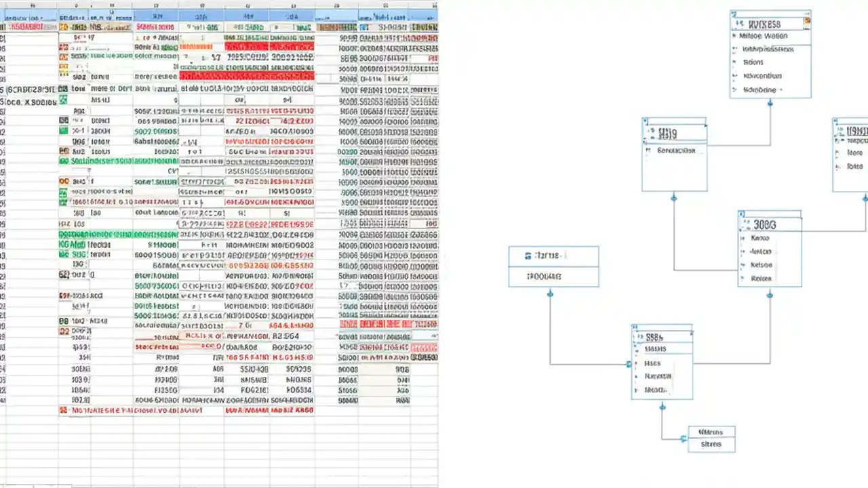The height and width of the screenshot is (488, 868).
Task: Click the blue document icon above the Tarits box
Action: tap(528, 256)
